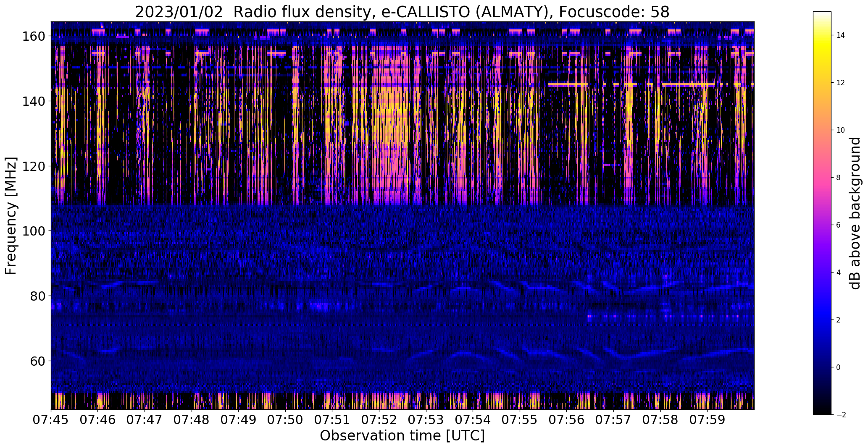Click the 07:51 time tick label
The image size is (868, 448).
(332, 420)
